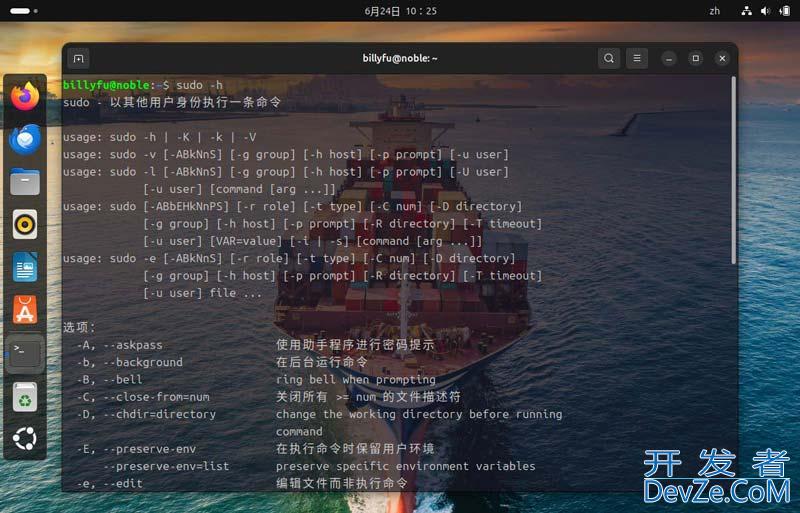Click the '-e, --edit' option line

[242, 483]
